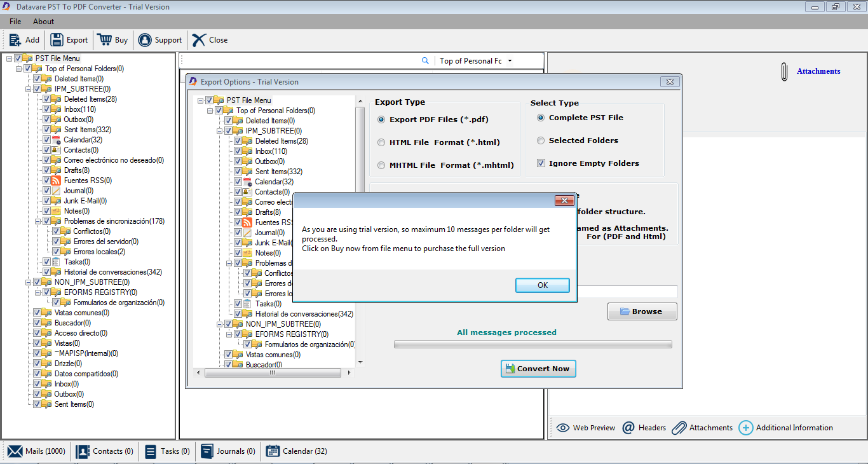Open the File menu
Viewport: 868px width, 464px height.
(15, 22)
